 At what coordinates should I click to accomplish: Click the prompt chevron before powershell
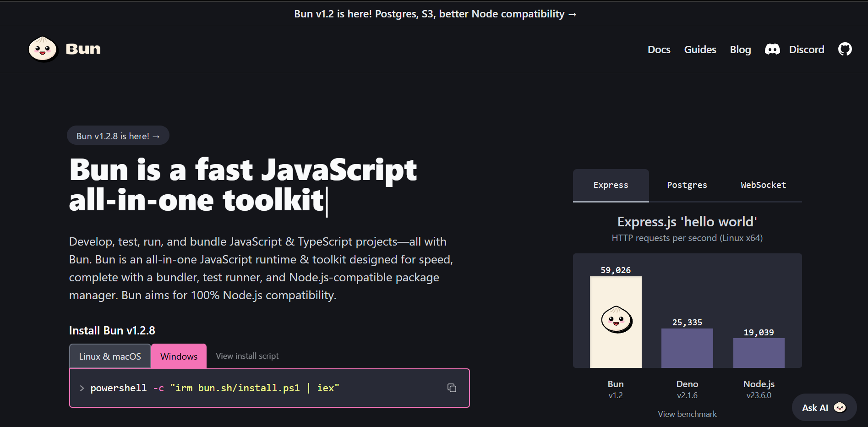(82, 388)
